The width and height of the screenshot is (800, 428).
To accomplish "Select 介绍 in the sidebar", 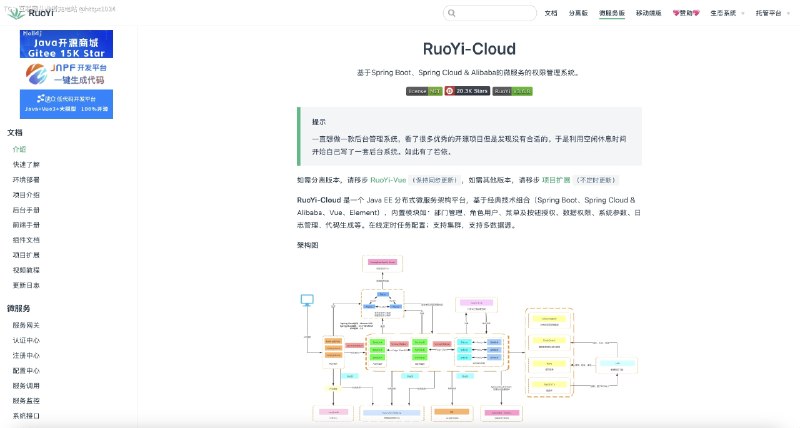I will click(19, 149).
